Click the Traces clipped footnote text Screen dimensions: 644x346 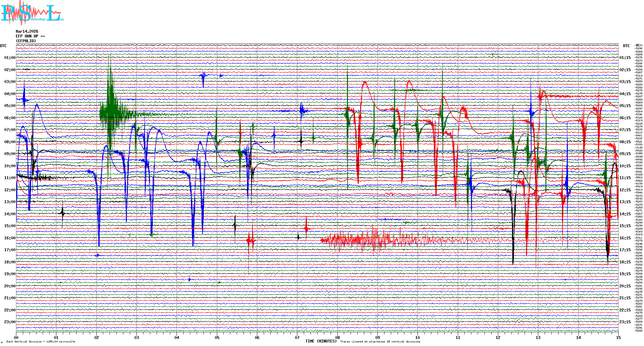click(380, 342)
